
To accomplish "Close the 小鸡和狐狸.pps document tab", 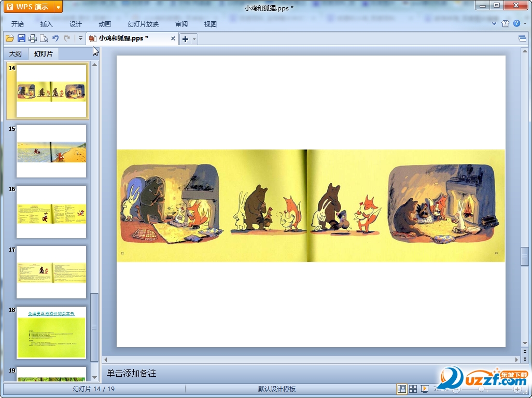I will [x=173, y=38].
